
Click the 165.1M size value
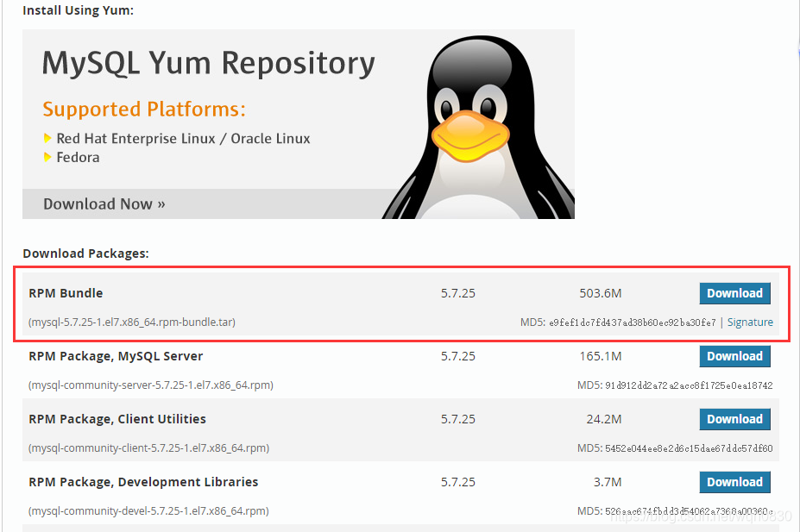601,356
